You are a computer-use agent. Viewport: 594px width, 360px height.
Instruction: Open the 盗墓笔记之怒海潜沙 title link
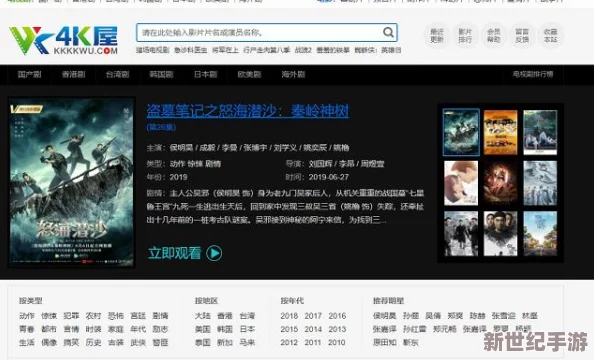(x=248, y=111)
